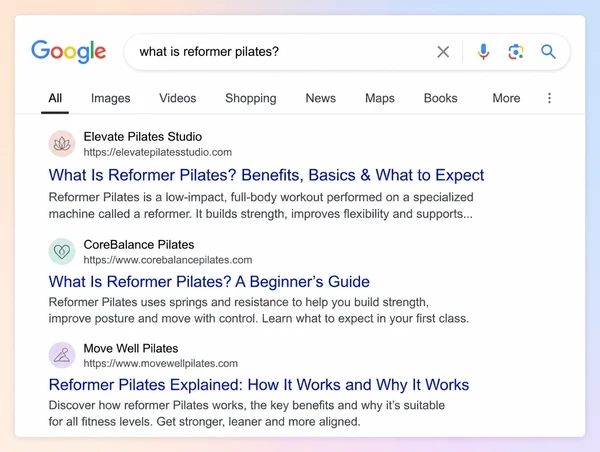
Task: Select the Move Well Pilates site name
Action: 131,348
